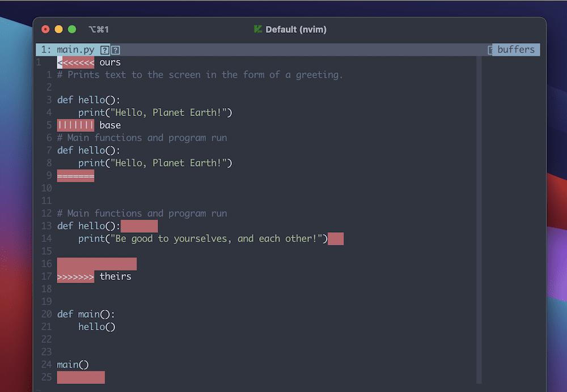567x392 pixels.
Task: Click the second question-mark glyph after main.py
Action: (116, 50)
